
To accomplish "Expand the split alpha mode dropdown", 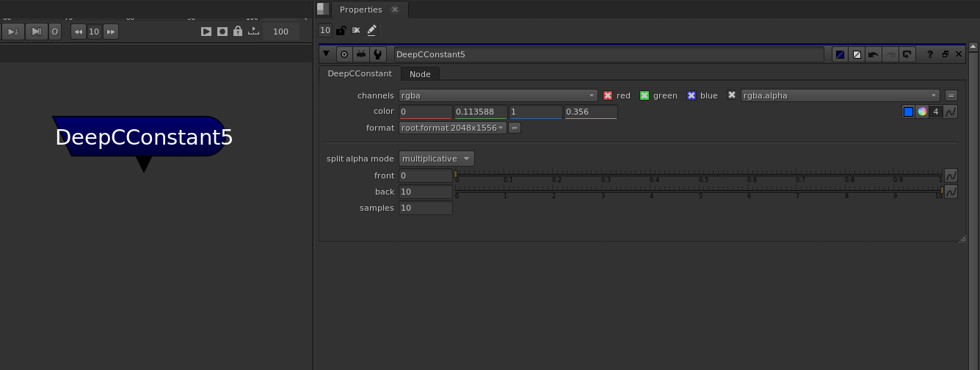I will pos(437,159).
